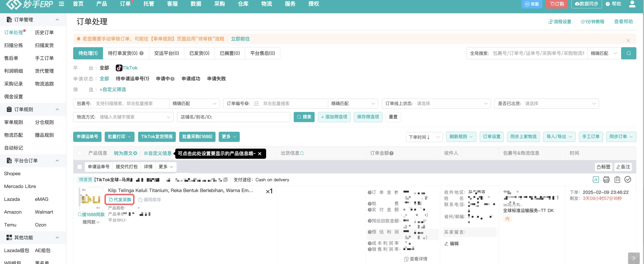Image resolution: width=644 pixels, height=264 pixels.
Task: Open the 仓库 menu in the top navigation
Action: click(x=242, y=4)
